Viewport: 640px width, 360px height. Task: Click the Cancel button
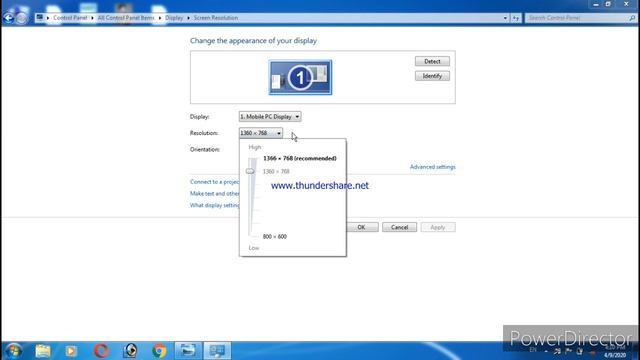[399, 227]
